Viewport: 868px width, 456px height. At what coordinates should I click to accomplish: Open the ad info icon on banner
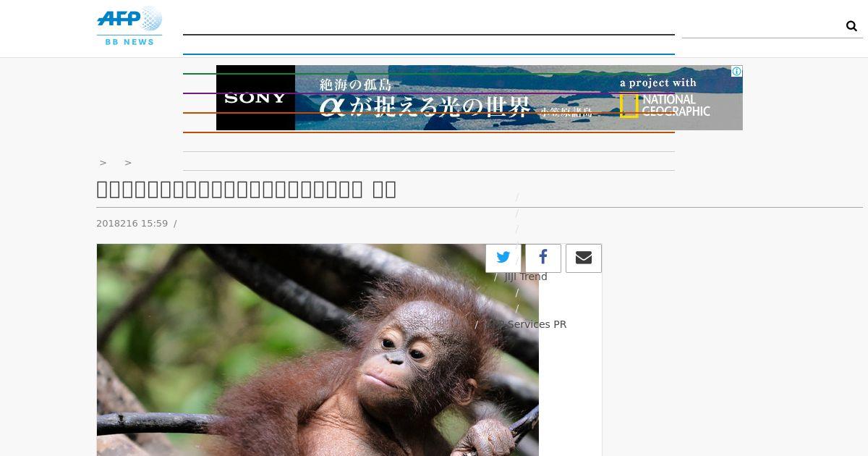click(x=736, y=71)
